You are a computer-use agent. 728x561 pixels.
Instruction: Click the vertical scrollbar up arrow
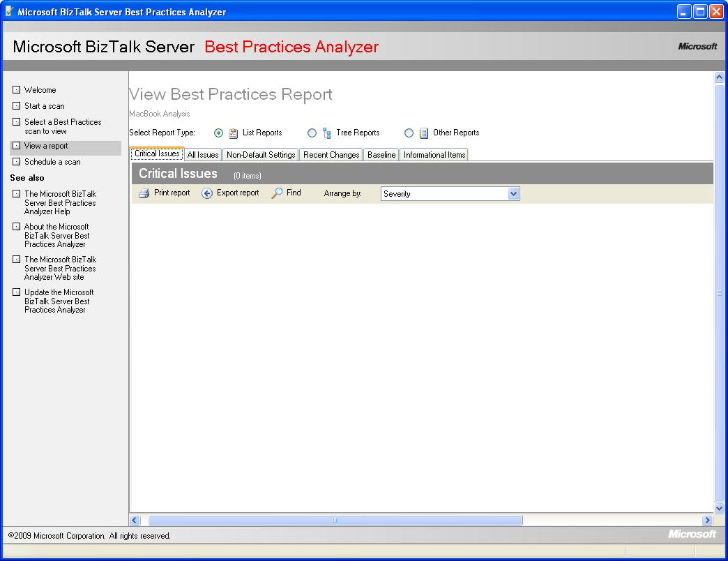tap(719, 77)
